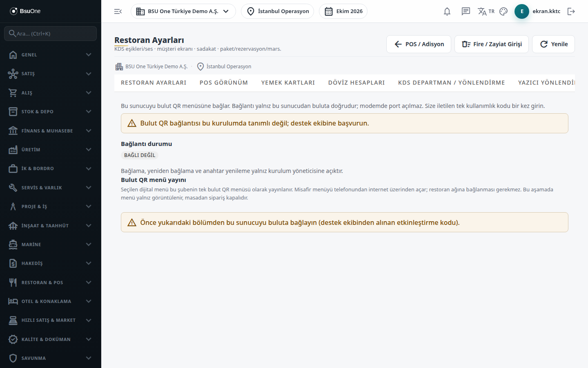
Task: Open user avatar E
Action: (x=522, y=11)
